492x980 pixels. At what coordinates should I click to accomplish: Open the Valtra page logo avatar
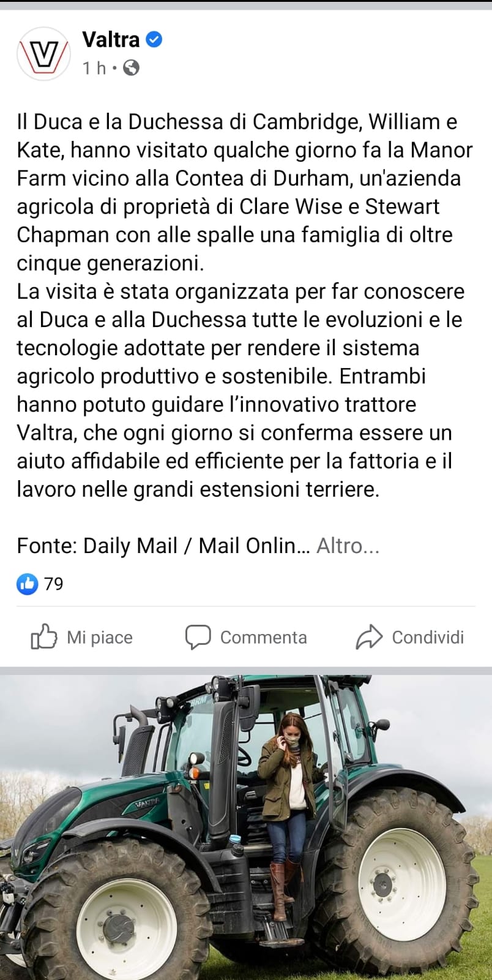click(x=43, y=54)
